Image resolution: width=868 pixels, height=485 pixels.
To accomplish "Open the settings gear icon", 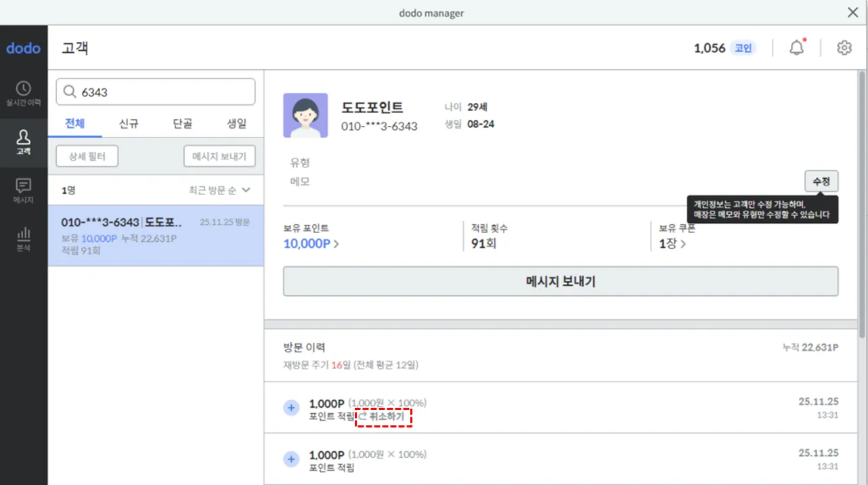I will point(844,48).
